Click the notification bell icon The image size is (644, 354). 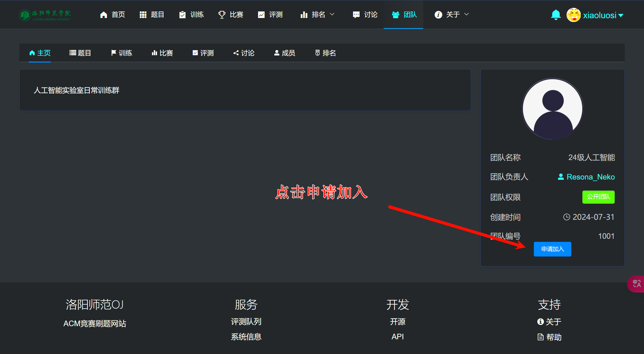(556, 15)
